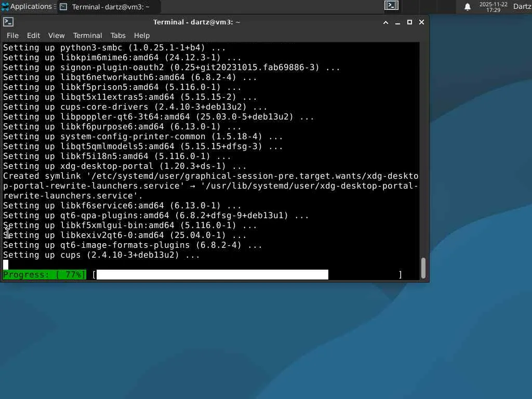Click the line 'Setting up libkexiv2qt6-0:amd64'

125,235
